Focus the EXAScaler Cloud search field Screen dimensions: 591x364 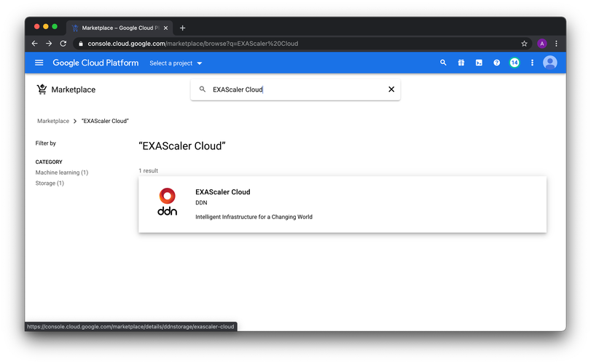[295, 90]
